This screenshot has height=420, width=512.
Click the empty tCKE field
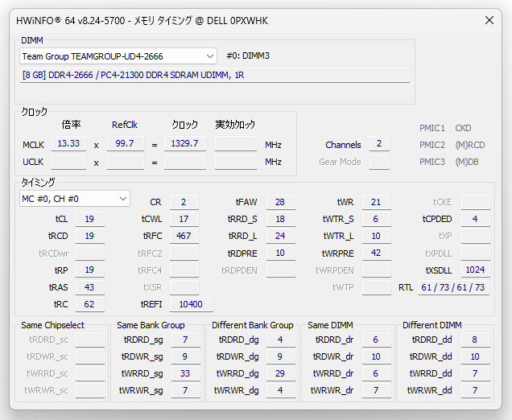pos(476,202)
